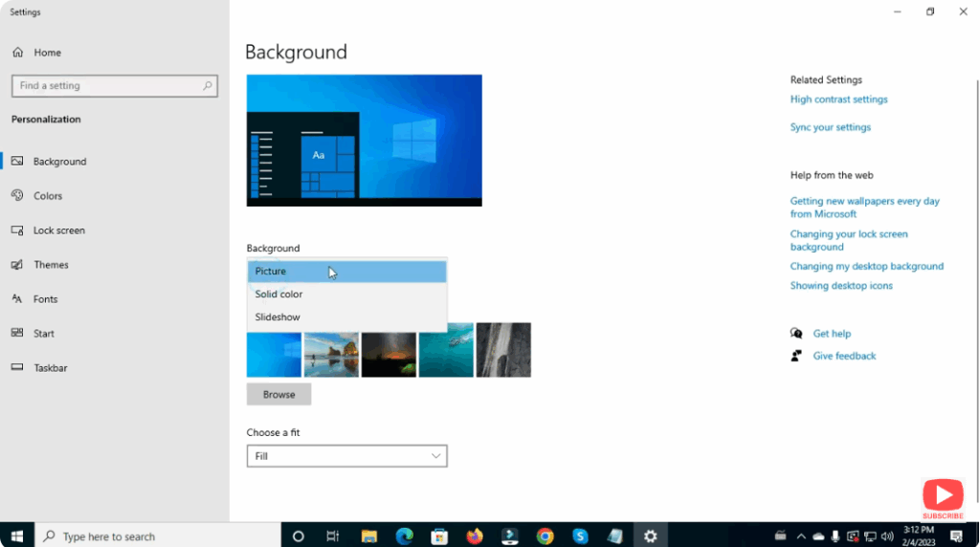Select Solid color from Background dropdown
This screenshot has width=980, height=547.
(x=346, y=295)
